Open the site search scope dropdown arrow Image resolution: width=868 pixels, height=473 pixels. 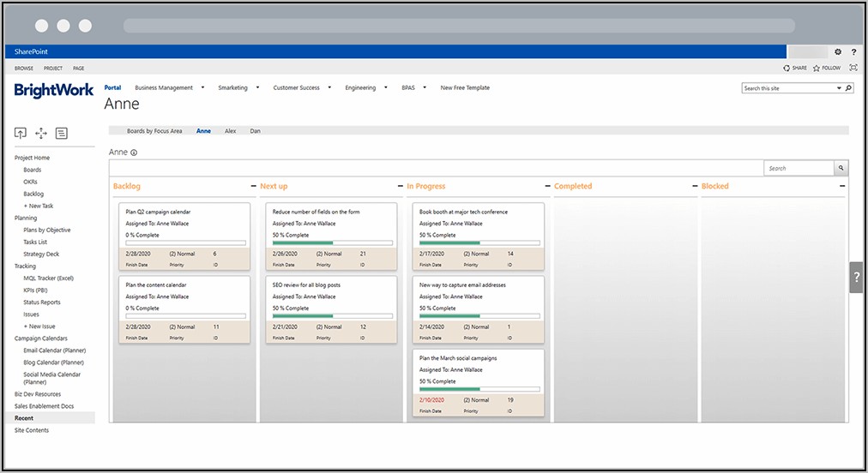tap(839, 88)
